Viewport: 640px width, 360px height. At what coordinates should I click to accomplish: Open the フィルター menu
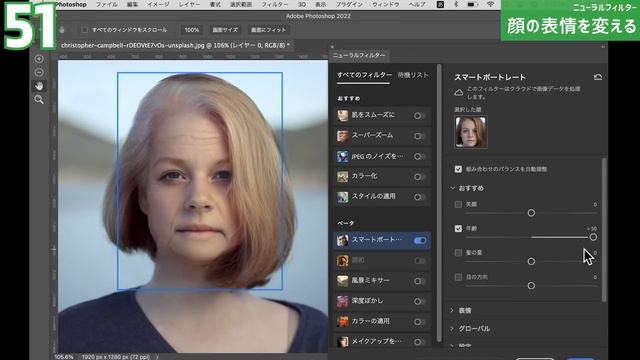[x=275, y=4]
